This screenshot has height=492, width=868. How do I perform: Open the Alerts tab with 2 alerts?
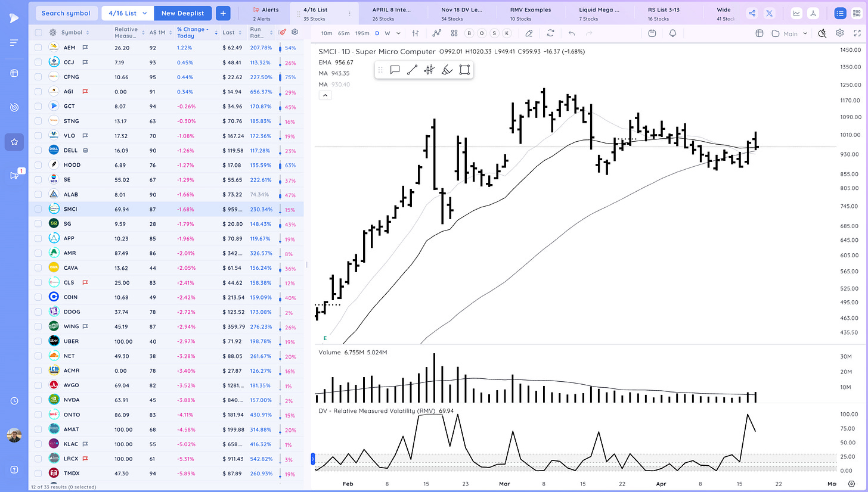tap(265, 13)
